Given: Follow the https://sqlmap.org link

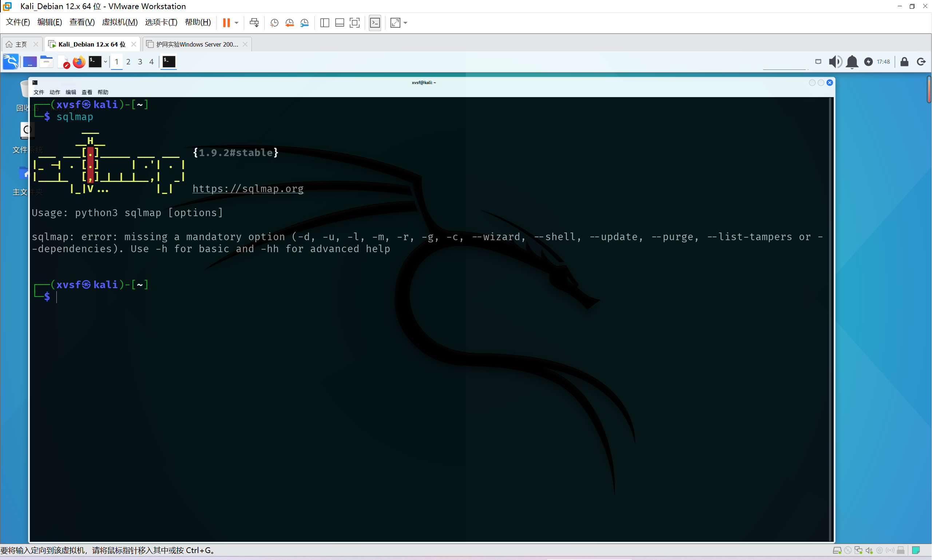Looking at the screenshot, I should [x=248, y=189].
